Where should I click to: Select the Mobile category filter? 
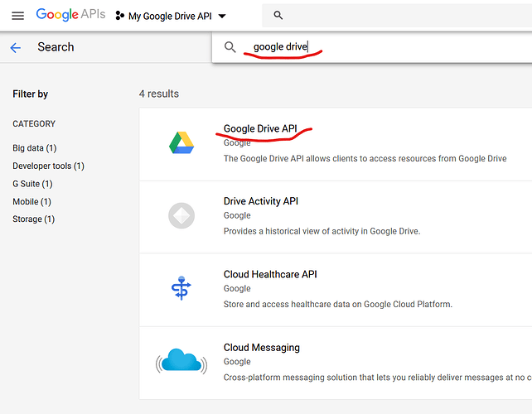coord(31,201)
